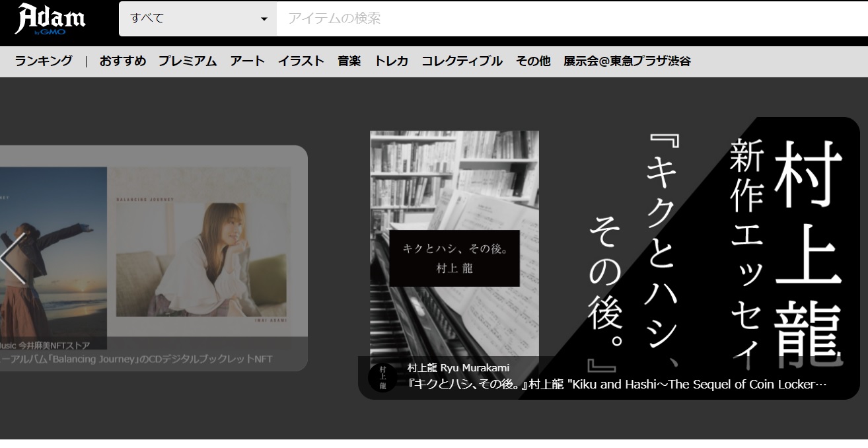
Task: Open the Balancing Journey CDデジタルブックレットNFT title
Action: (x=136, y=359)
